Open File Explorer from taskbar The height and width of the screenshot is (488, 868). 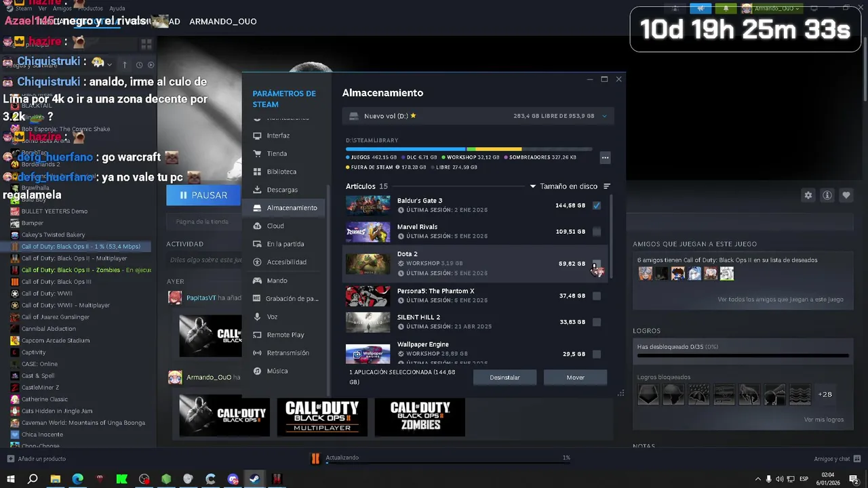pyautogui.click(x=56, y=479)
